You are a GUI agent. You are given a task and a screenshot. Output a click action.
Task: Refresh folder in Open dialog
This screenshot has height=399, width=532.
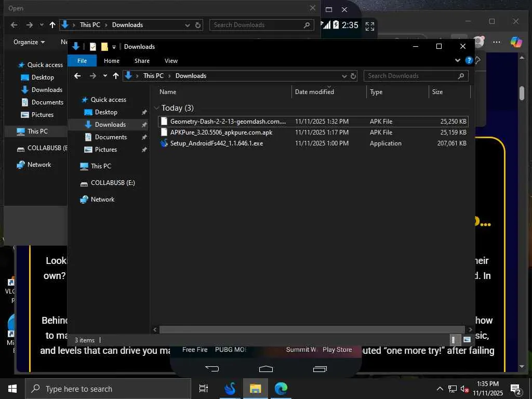pos(198,25)
